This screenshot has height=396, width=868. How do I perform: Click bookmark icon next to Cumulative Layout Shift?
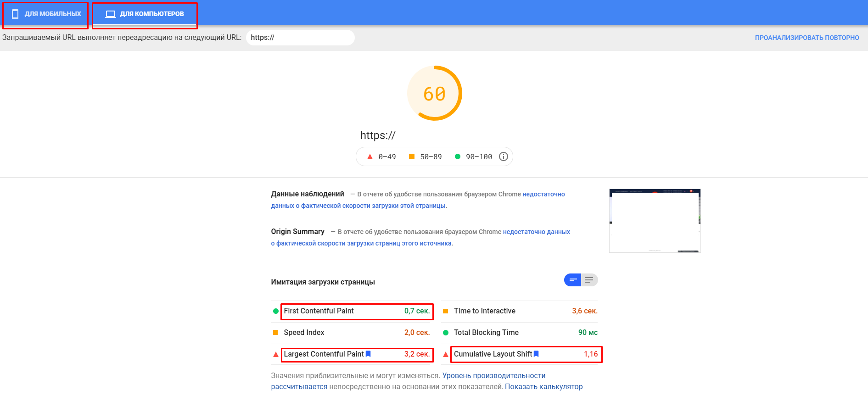click(x=536, y=354)
